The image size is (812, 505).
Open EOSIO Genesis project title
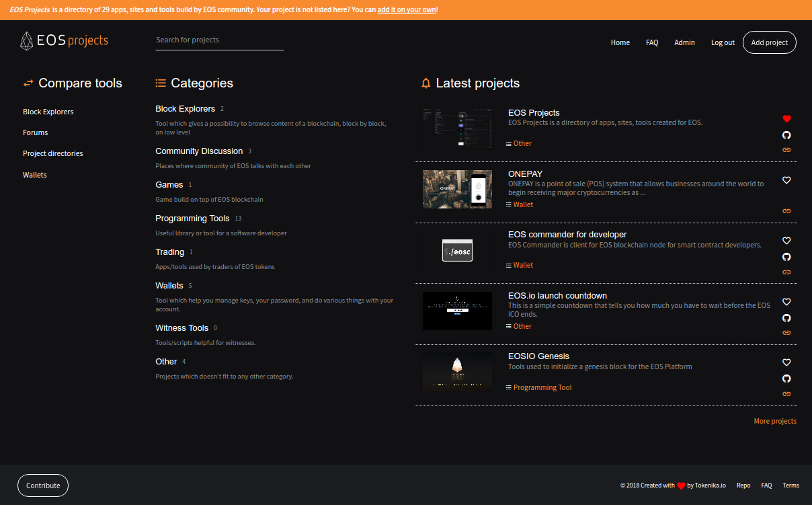[x=538, y=356]
